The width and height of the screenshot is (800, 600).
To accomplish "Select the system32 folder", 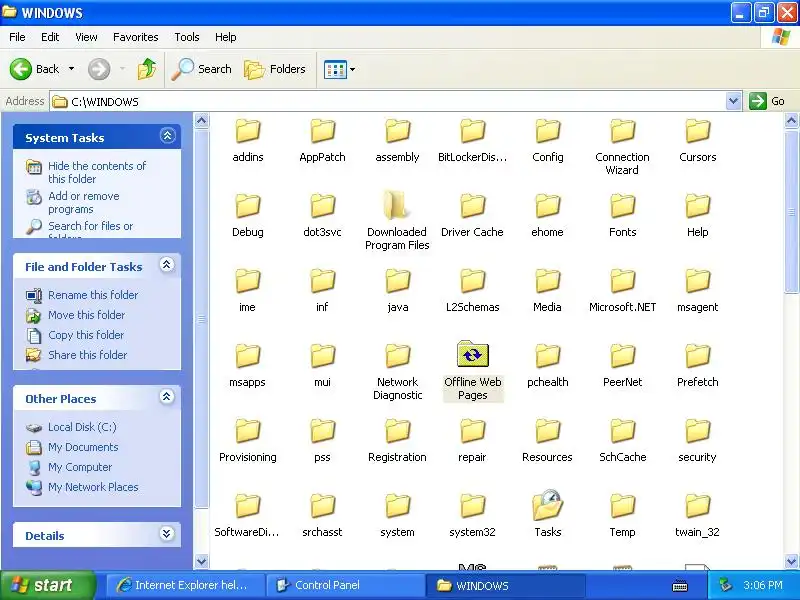I will (x=472, y=515).
